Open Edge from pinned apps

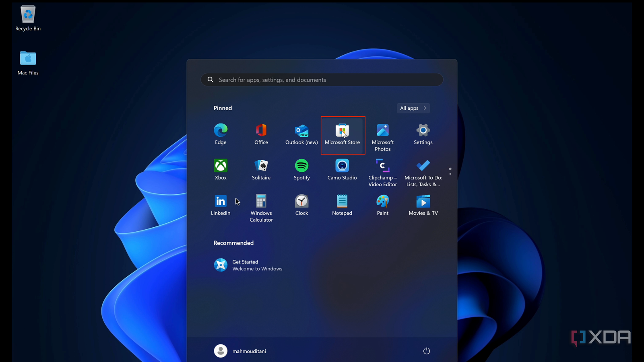click(x=221, y=135)
